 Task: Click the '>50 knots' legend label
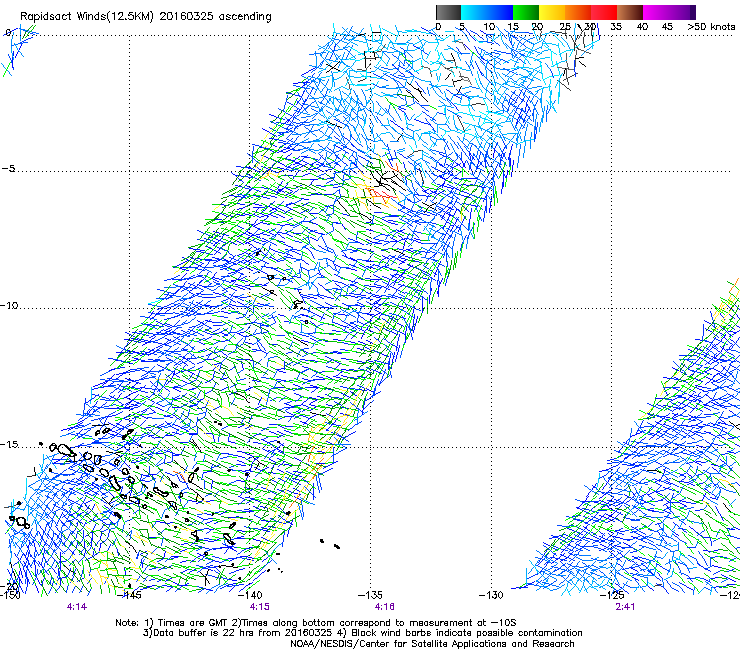tap(711, 26)
